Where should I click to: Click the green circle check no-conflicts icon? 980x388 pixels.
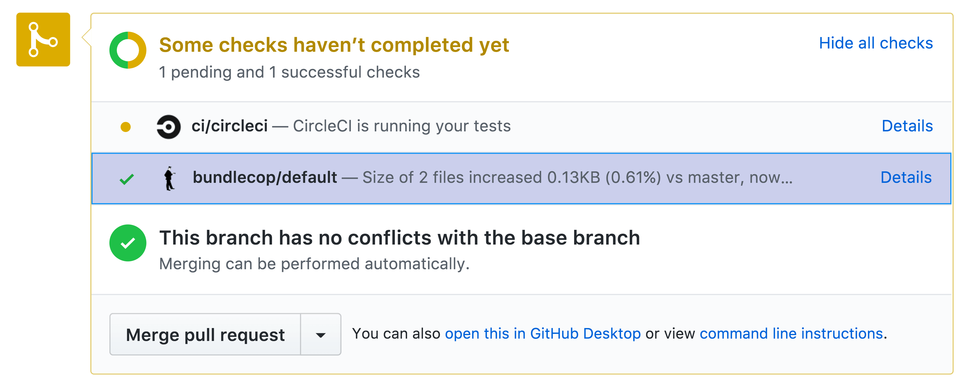[127, 243]
